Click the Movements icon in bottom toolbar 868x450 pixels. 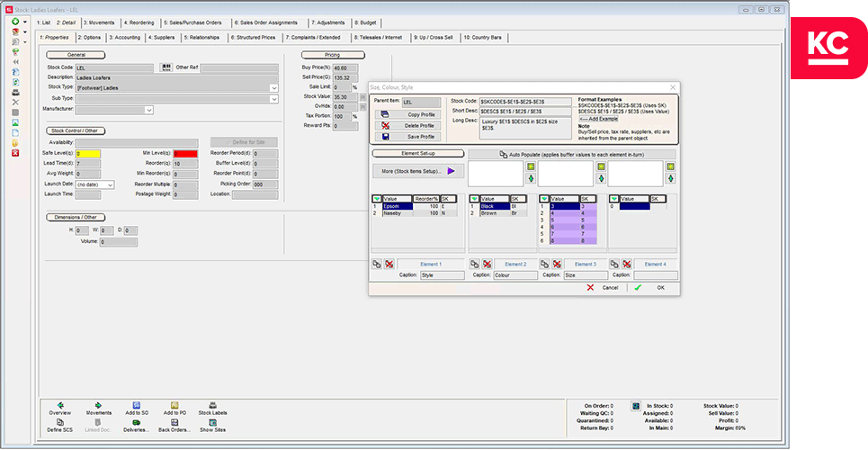tap(99, 406)
